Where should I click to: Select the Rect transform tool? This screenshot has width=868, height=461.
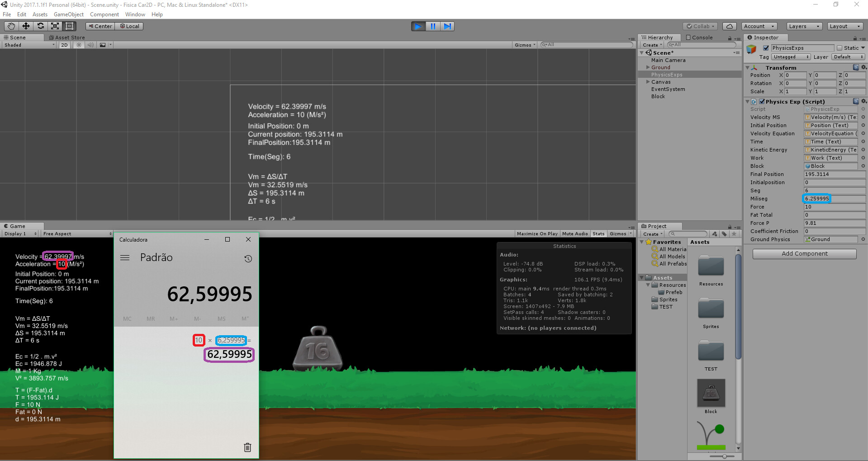click(69, 26)
